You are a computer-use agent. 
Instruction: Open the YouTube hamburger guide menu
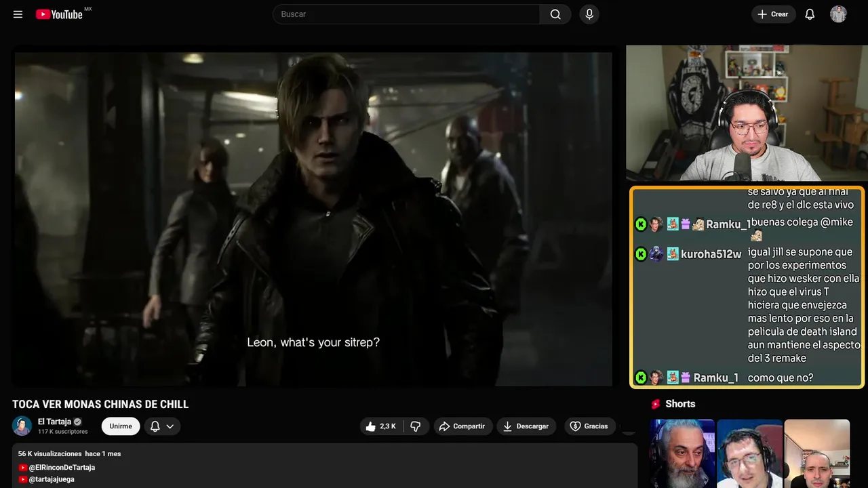click(18, 14)
